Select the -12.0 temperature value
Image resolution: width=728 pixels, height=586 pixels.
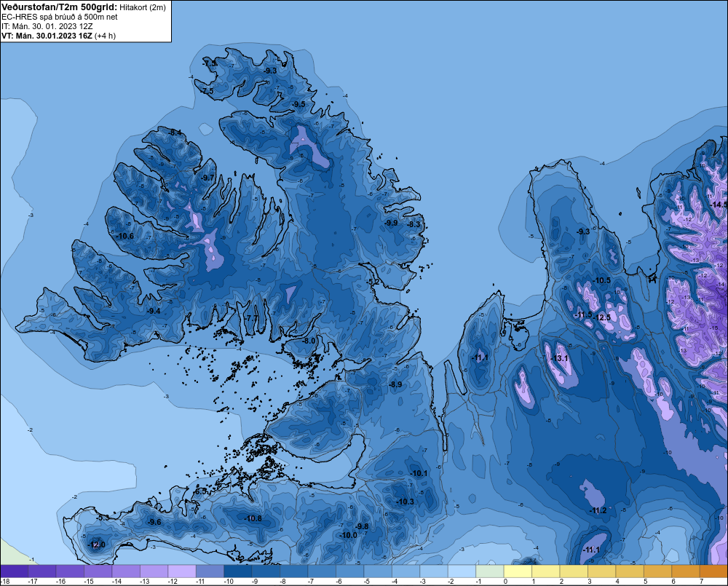pos(97,545)
